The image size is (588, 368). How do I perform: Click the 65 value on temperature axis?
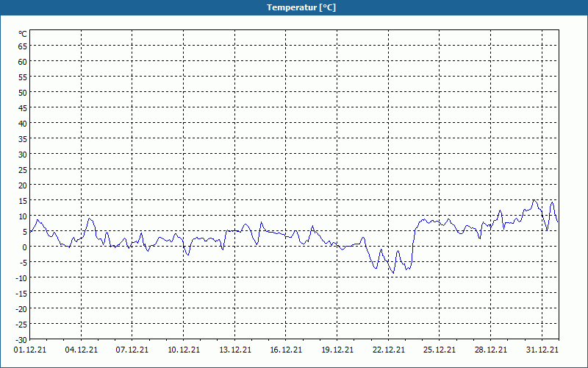[23, 46]
